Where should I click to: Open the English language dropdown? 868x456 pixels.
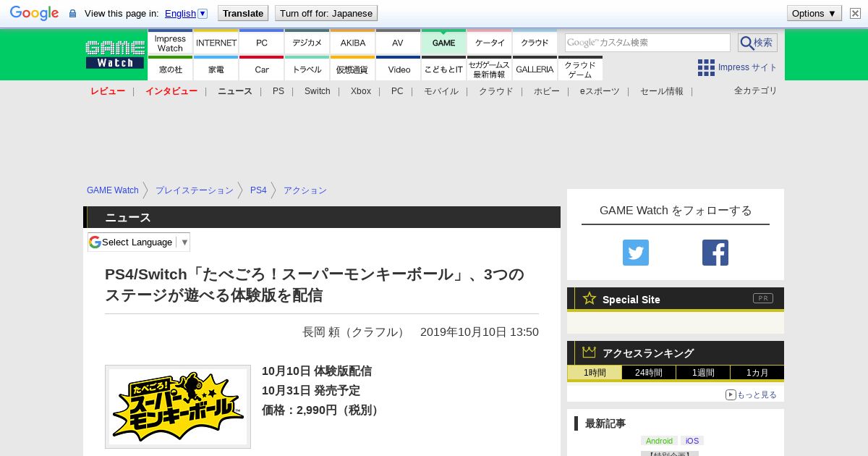point(186,13)
